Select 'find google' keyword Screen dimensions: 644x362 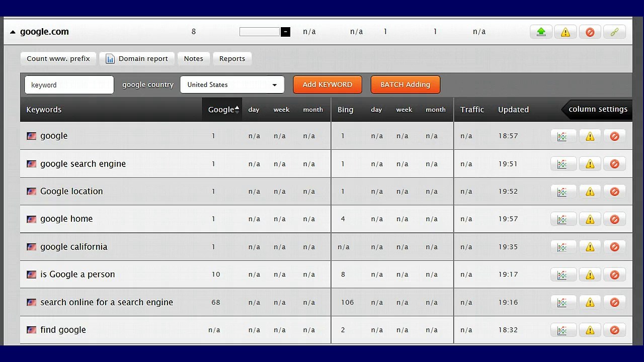pos(63,330)
